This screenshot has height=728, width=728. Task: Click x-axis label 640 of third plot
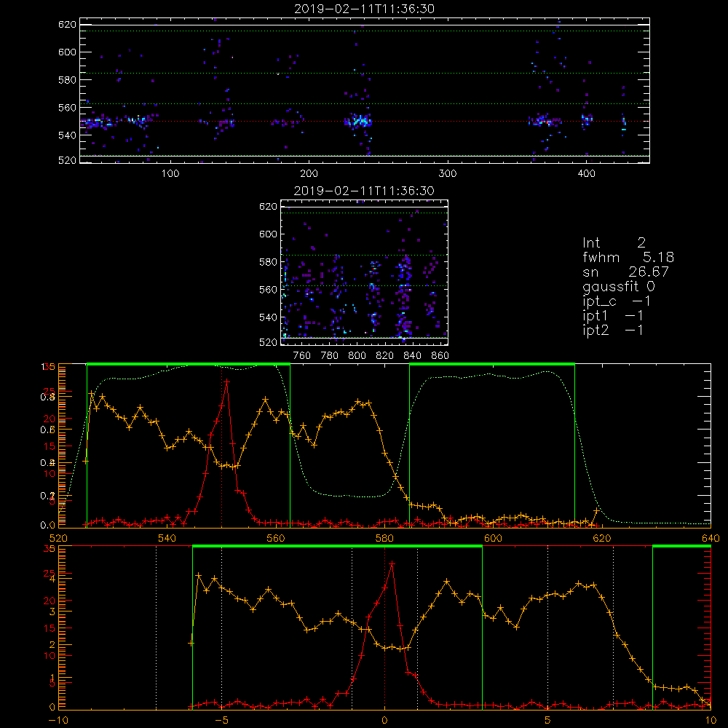point(711,538)
